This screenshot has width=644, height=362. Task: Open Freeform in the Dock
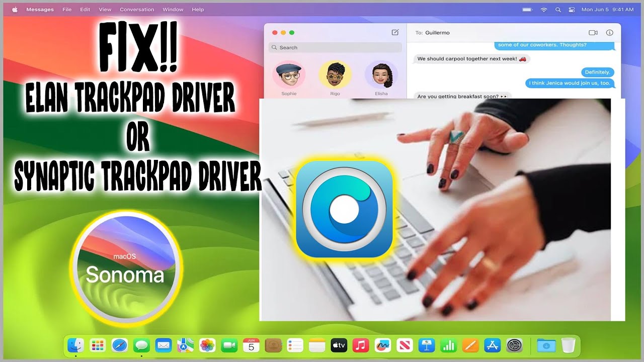[x=383, y=345]
